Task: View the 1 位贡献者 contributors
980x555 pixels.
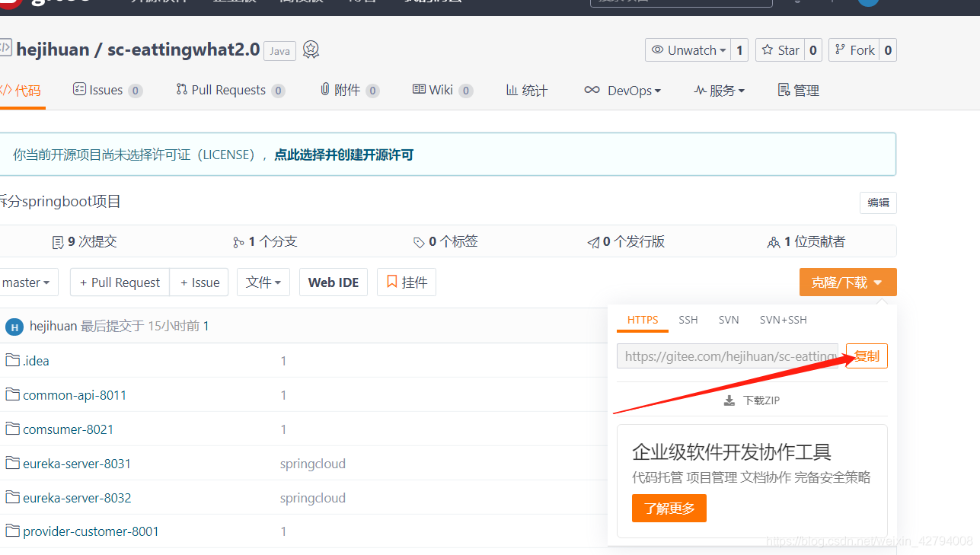Action: (x=806, y=241)
